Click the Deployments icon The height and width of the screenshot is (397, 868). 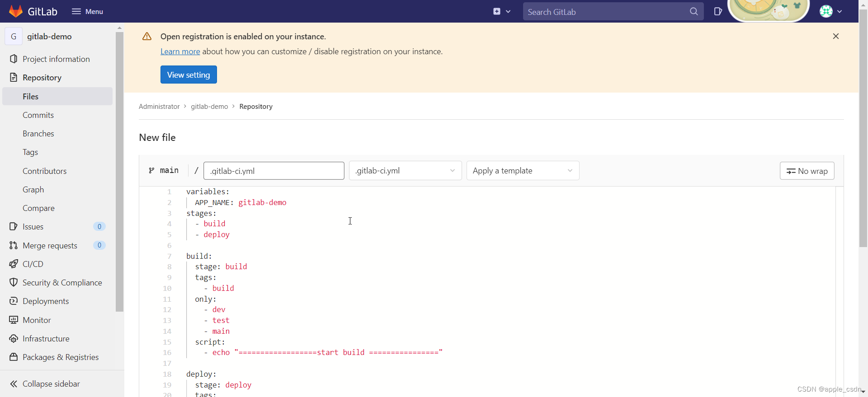pyautogui.click(x=14, y=301)
